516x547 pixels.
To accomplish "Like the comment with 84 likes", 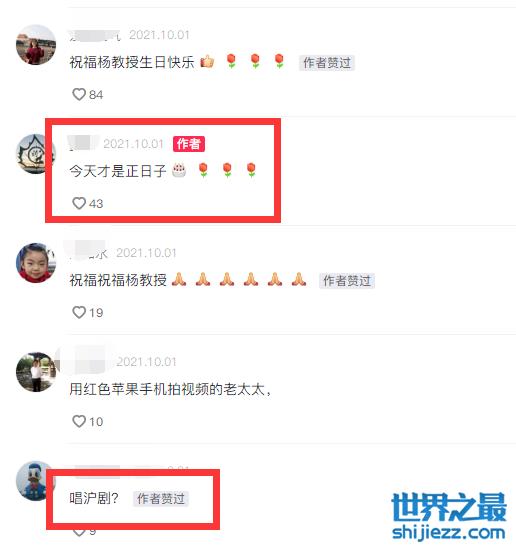I will click(79, 94).
